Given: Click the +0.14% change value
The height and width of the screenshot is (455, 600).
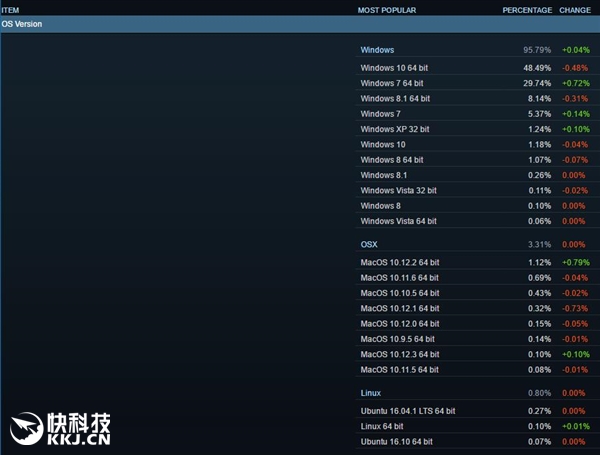Looking at the screenshot, I should [x=576, y=114].
